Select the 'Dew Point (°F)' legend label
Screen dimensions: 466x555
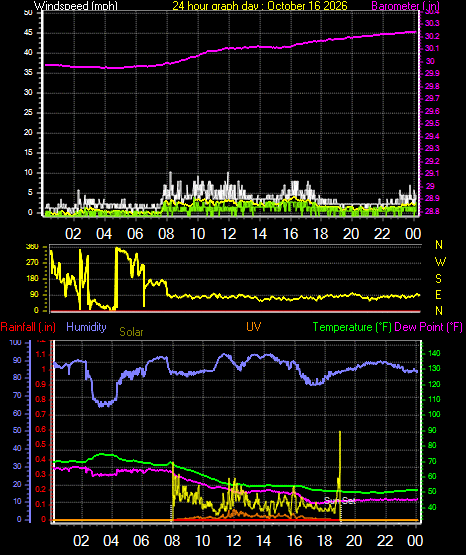(428, 327)
